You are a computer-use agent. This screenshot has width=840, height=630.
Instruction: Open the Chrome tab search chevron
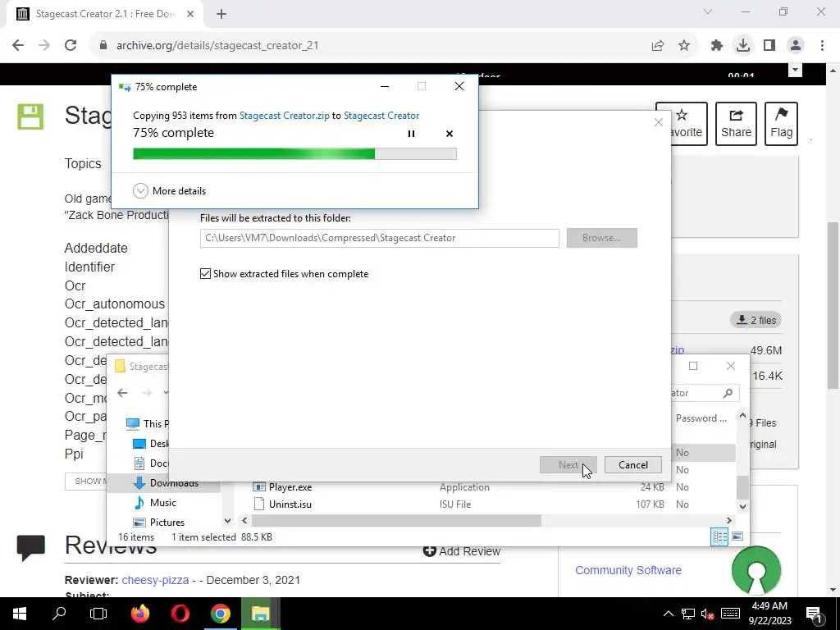[x=708, y=11]
